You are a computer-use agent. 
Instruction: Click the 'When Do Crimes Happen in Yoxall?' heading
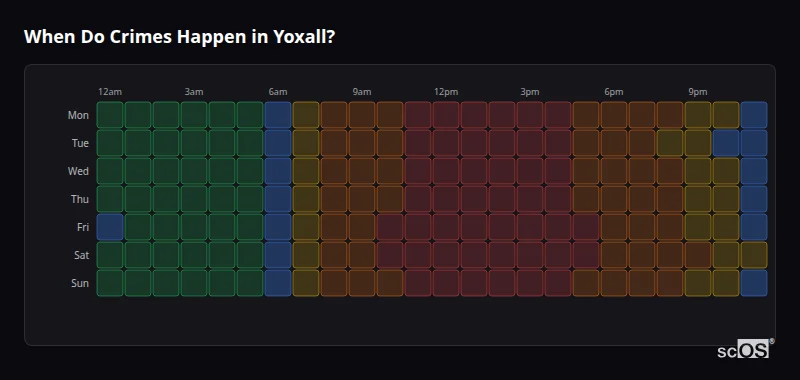(x=179, y=37)
